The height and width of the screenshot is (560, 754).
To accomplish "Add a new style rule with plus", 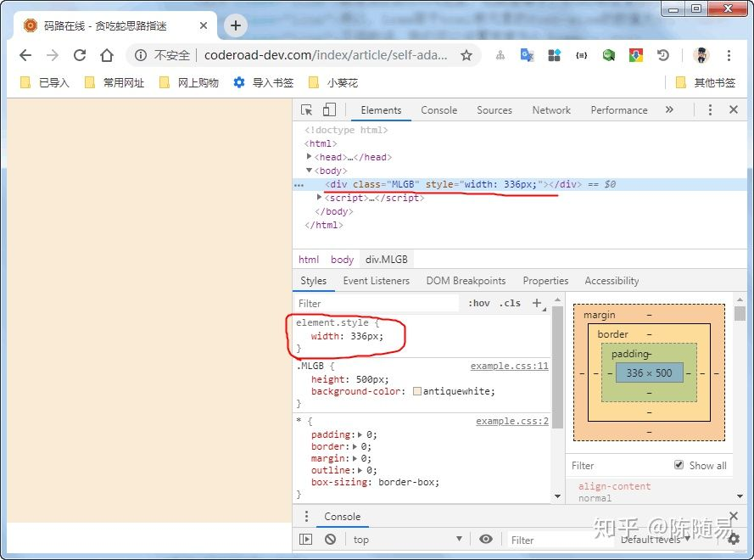I will [x=536, y=303].
